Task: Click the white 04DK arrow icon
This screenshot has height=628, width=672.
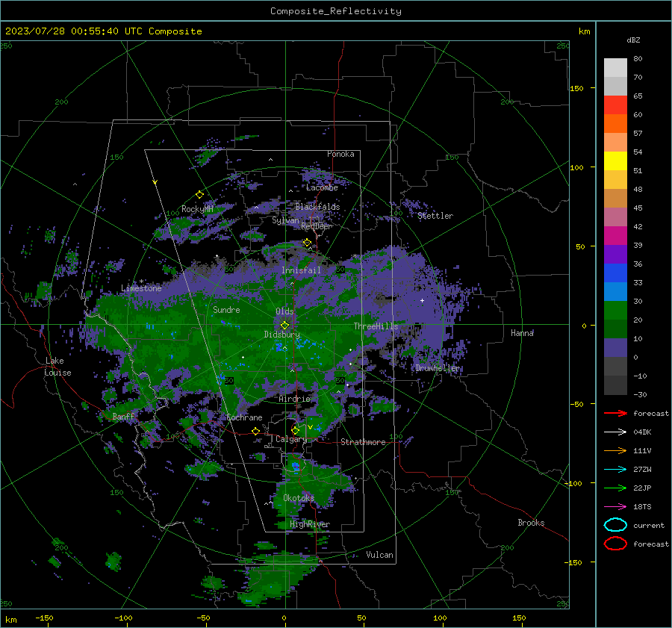Action: pos(615,432)
